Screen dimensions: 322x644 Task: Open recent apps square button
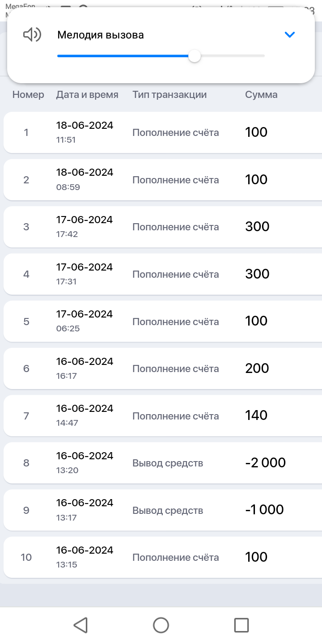tap(241, 625)
